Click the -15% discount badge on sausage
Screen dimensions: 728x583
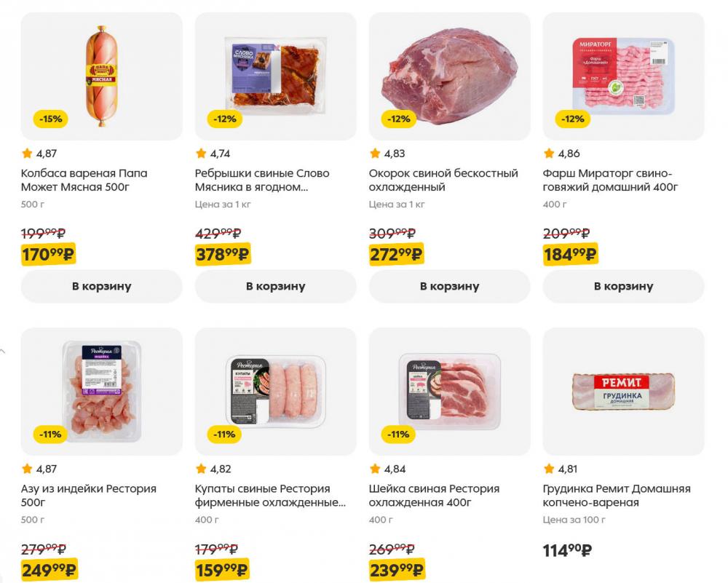click(51, 119)
